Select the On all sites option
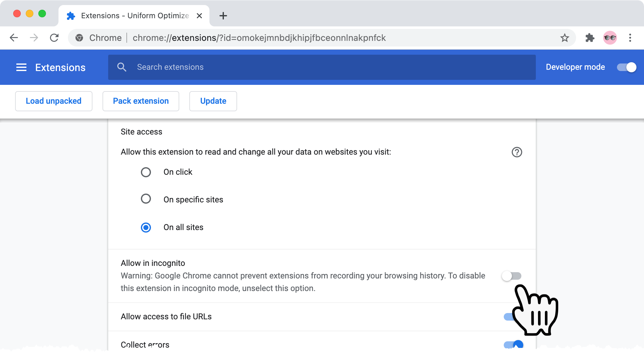The image size is (644, 352). 146,227
